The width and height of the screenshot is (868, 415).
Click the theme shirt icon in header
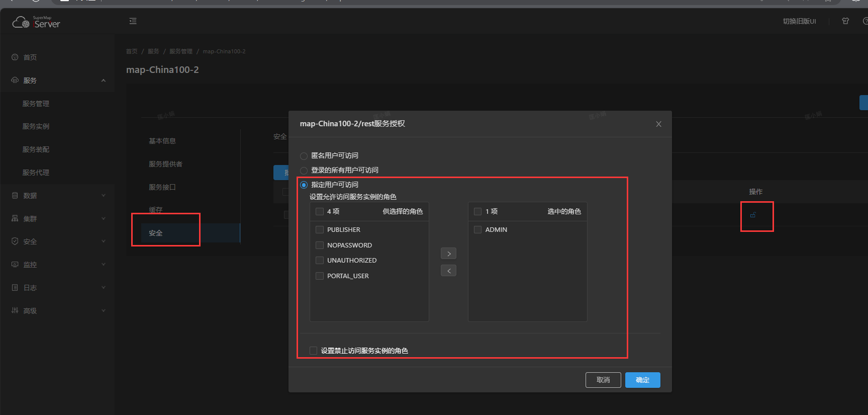pos(845,21)
